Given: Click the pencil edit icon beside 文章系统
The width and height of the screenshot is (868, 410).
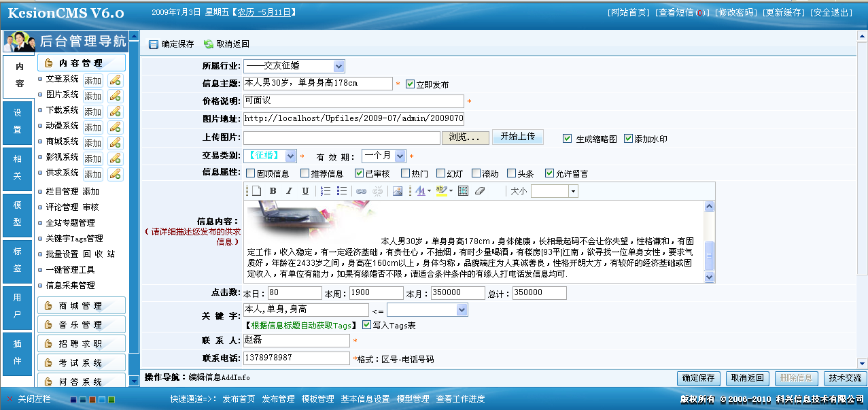Looking at the screenshot, I should click(x=114, y=79).
